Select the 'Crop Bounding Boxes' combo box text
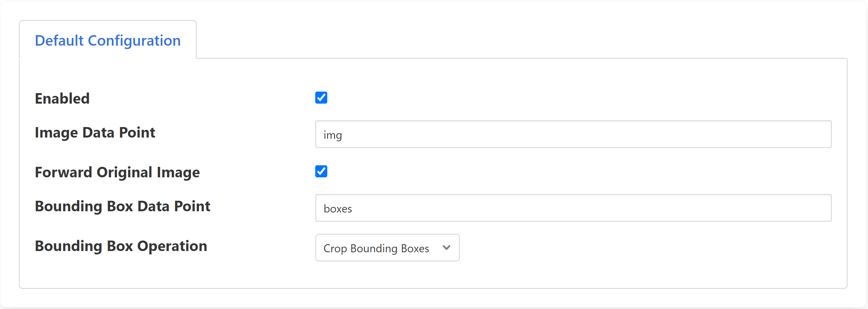This screenshot has width=868, height=309. 376,248
